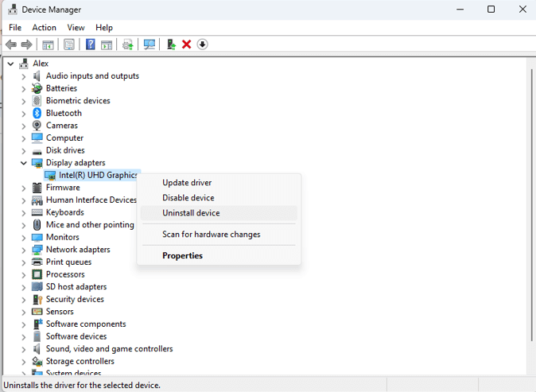Click the update driver toolbar icon

[171, 45]
